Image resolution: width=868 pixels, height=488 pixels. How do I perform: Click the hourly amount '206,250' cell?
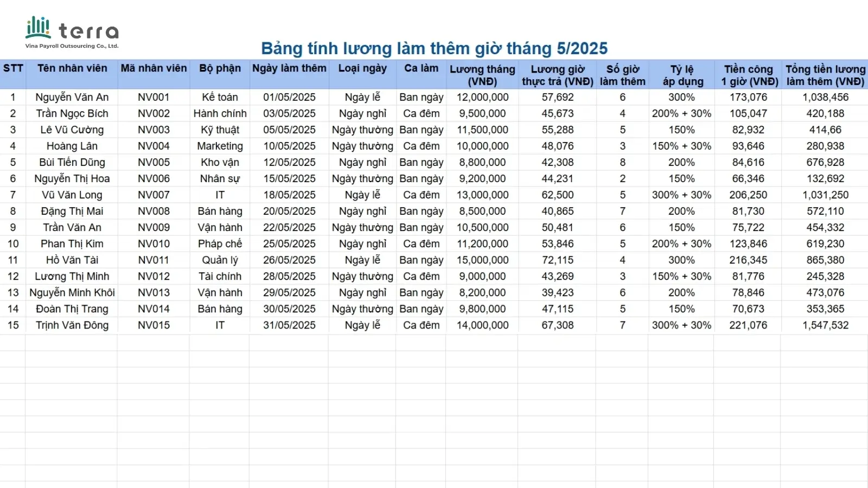pos(748,195)
